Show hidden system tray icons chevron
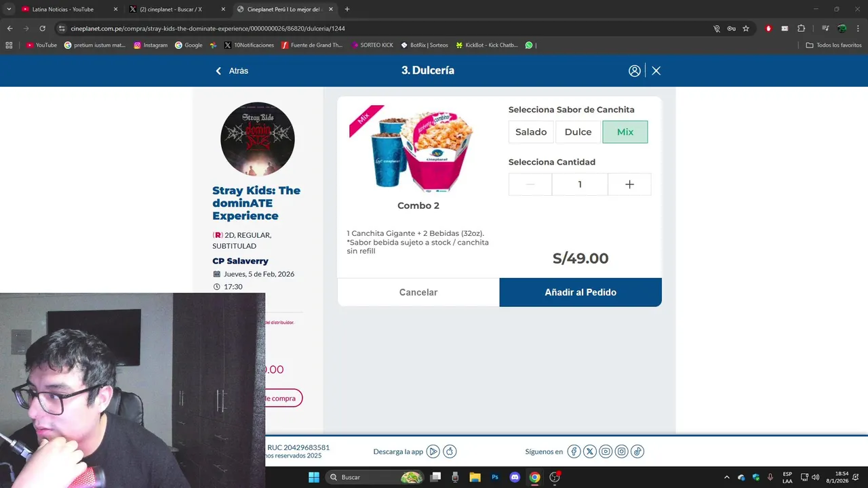The image size is (868, 488). point(727,477)
